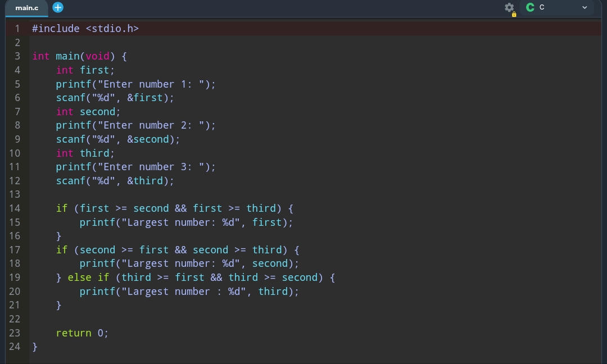Click the printf printing the third variable
607x364 pixels.
[x=189, y=292]
